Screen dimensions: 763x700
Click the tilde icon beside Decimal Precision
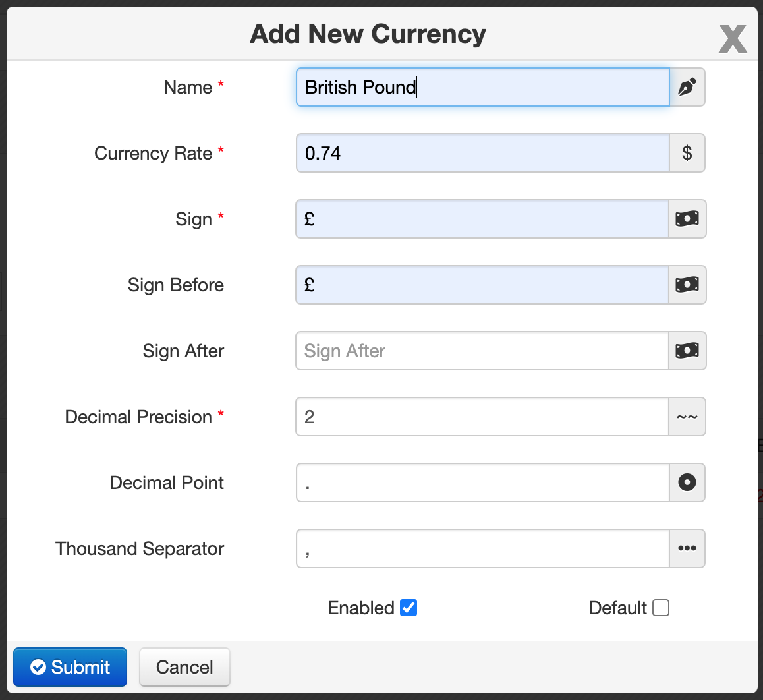[687, 417]
